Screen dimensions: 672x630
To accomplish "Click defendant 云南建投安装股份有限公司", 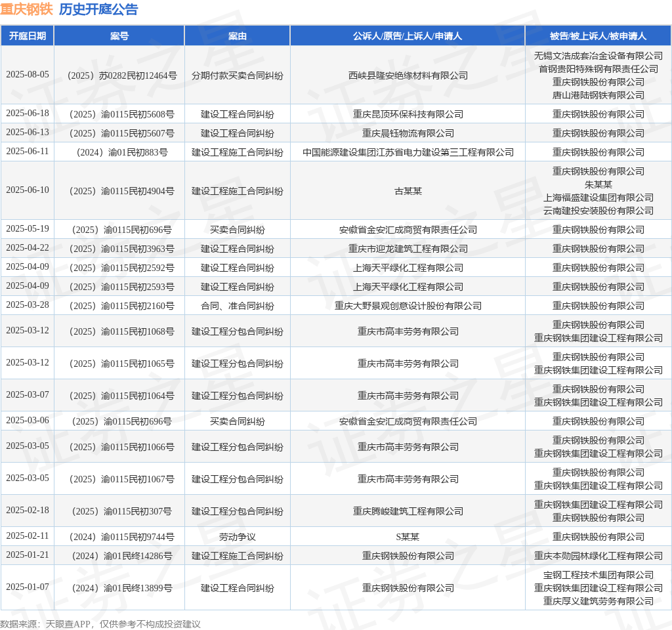I will click(598, 211).
